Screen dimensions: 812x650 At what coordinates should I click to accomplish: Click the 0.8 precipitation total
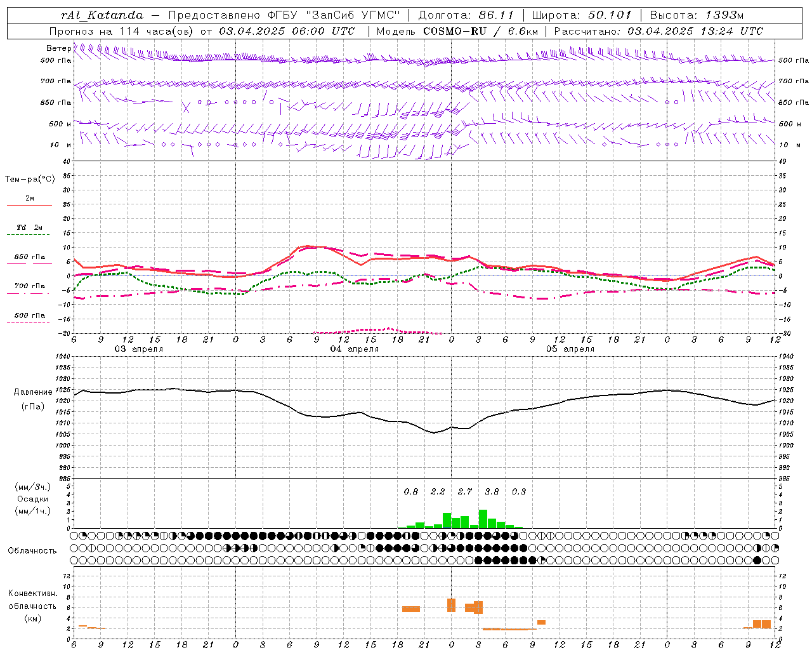pyautogui.click(x=411, y=492)
